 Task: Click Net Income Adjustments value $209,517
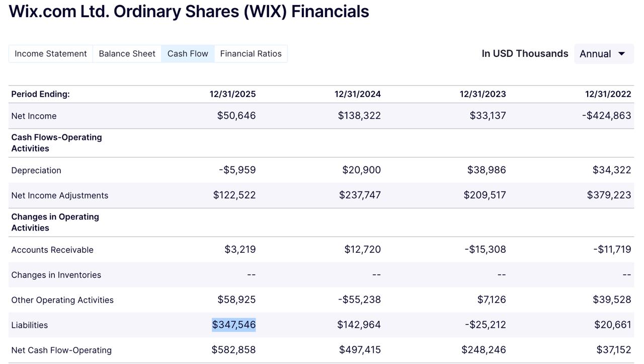pos(485,195)
